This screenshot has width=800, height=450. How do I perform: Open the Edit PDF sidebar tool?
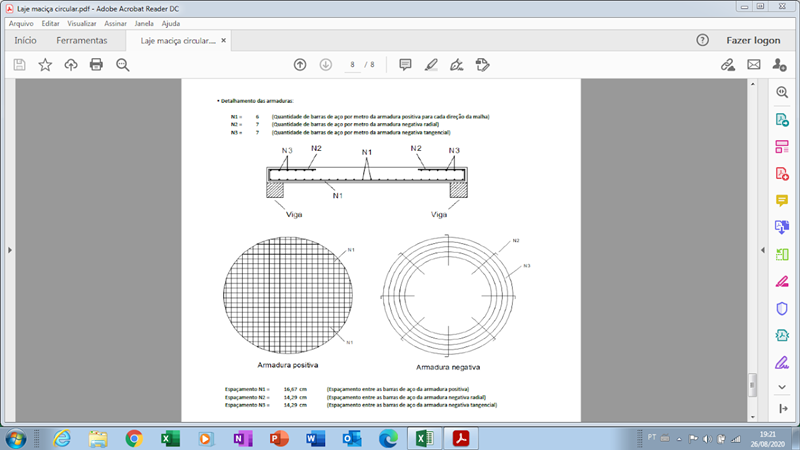click(x=782, y=147)
